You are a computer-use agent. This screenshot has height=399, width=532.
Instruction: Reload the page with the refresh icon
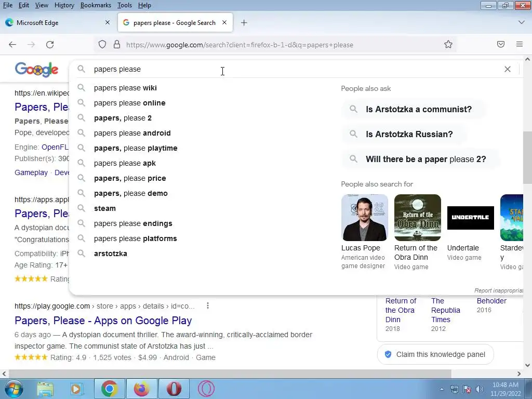pyautogui.click(x=50, y=45)
